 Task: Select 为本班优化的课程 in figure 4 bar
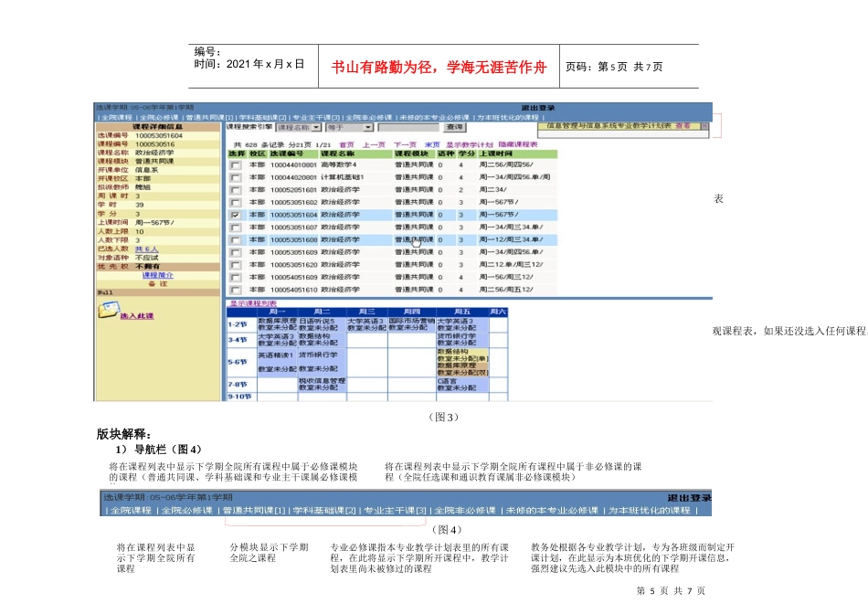650,511
